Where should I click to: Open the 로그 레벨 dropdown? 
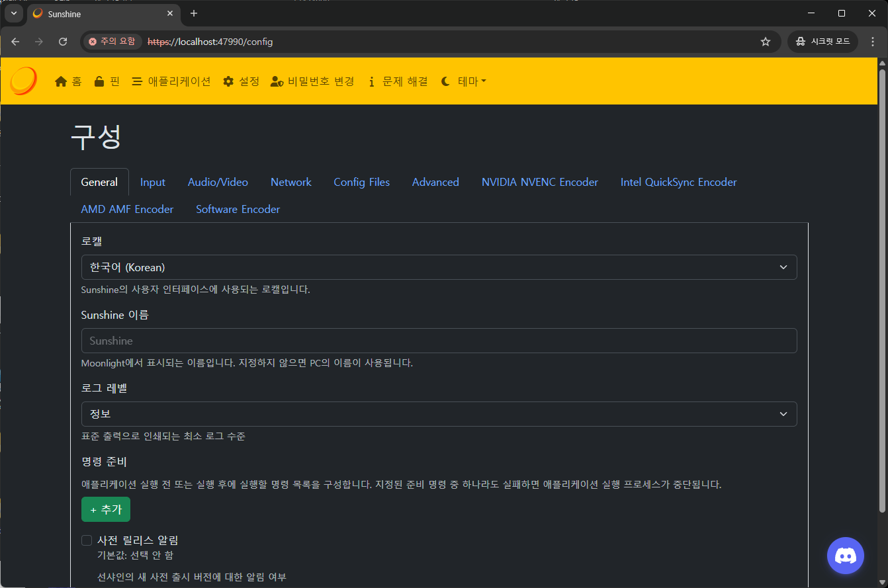(x=439, y=414)
